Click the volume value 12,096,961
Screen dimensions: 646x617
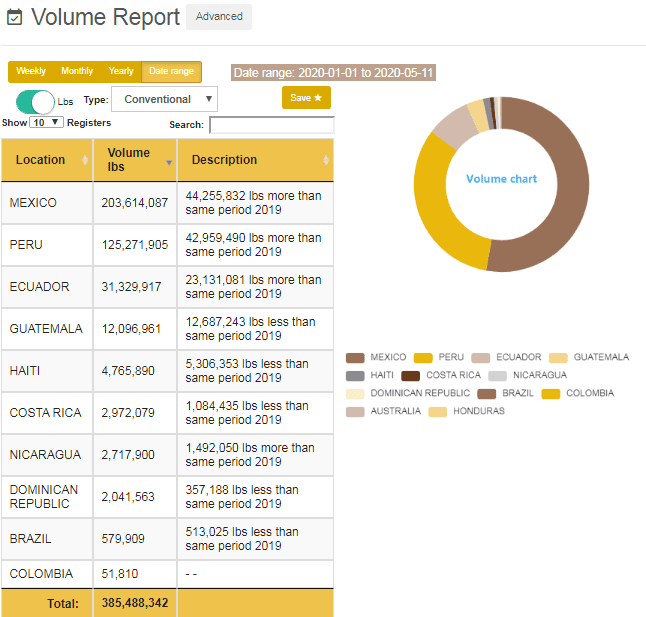(x=131, y=329)
